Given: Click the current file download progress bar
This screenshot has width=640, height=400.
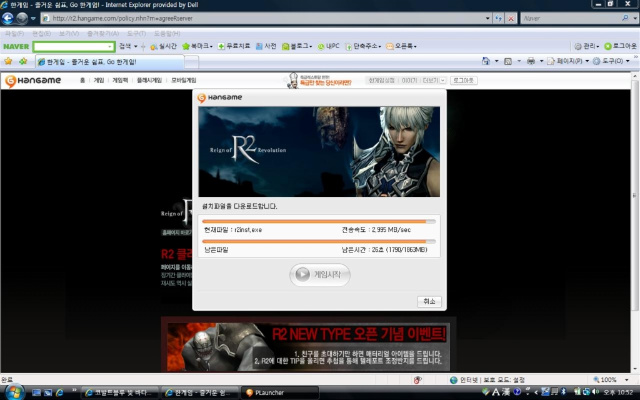Looking at the screenshot, I should click(319, 222).
